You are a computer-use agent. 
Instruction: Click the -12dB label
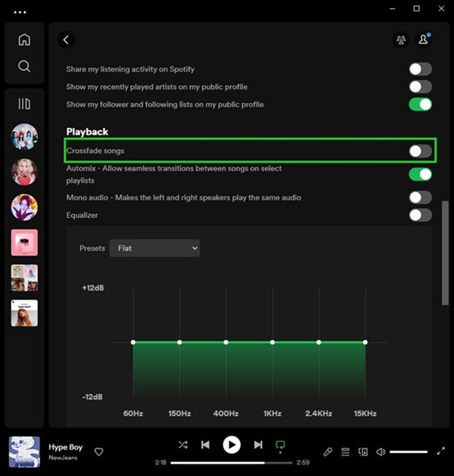(x=92, y=397)
